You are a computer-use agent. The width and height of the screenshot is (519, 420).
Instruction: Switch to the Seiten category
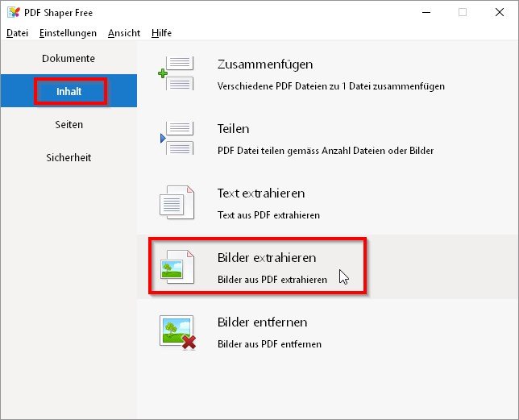[69, 124]
